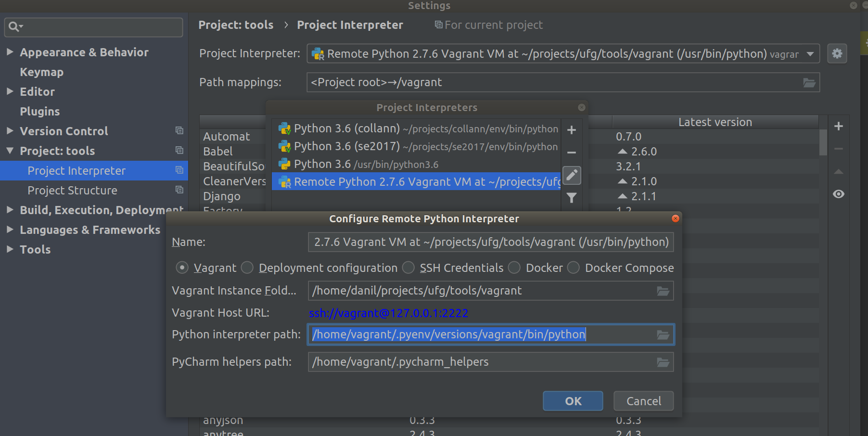Screen dimensions: 868x436
Task: Click the filter funnel icon in Project Interpreters
Action: (x=572, y=198)
